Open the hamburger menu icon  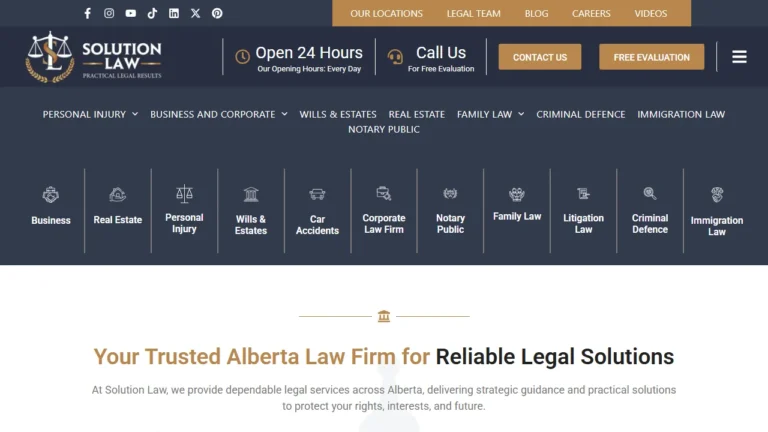click(x=740, y=57)
